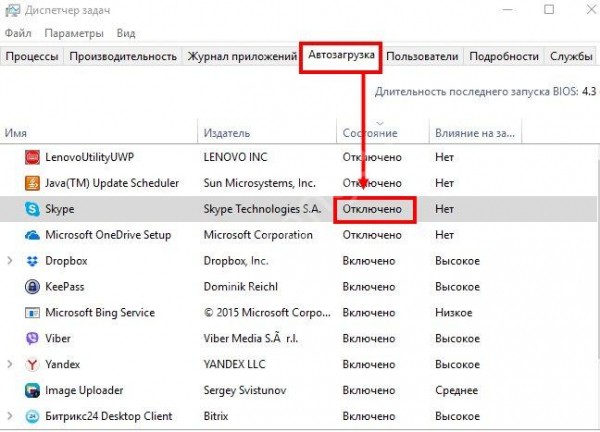Select Microsoft Bing Service entry
This screenshot has width=600, height=432.
coord(100,313)
